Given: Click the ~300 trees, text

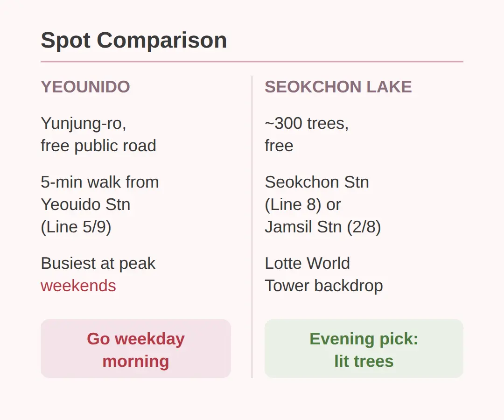Looking at the screenshot, I should 307,123.
